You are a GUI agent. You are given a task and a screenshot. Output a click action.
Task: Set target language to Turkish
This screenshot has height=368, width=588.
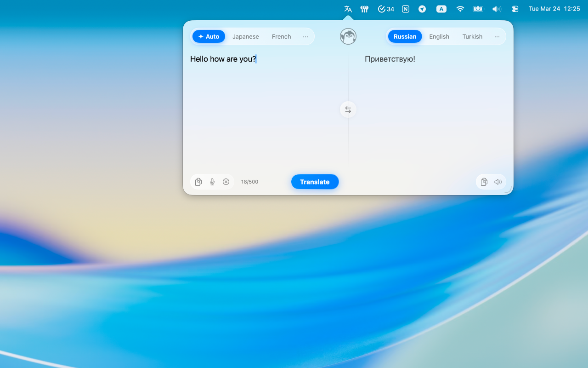[x=472, y=36]
